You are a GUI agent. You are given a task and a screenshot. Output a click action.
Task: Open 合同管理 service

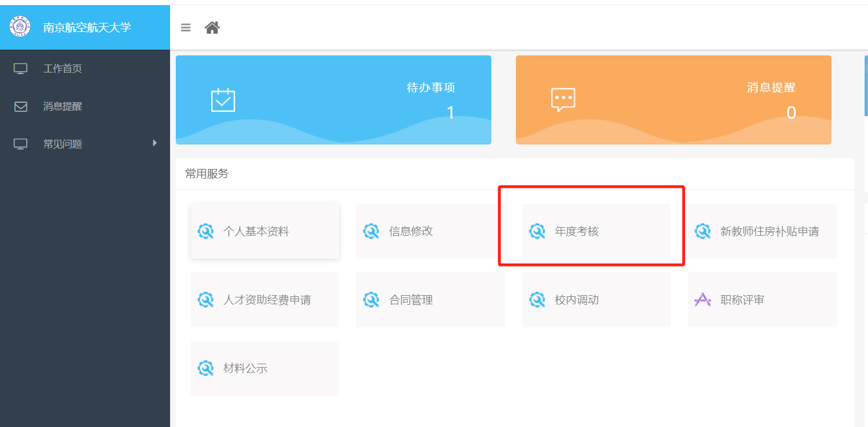point(430,300)
